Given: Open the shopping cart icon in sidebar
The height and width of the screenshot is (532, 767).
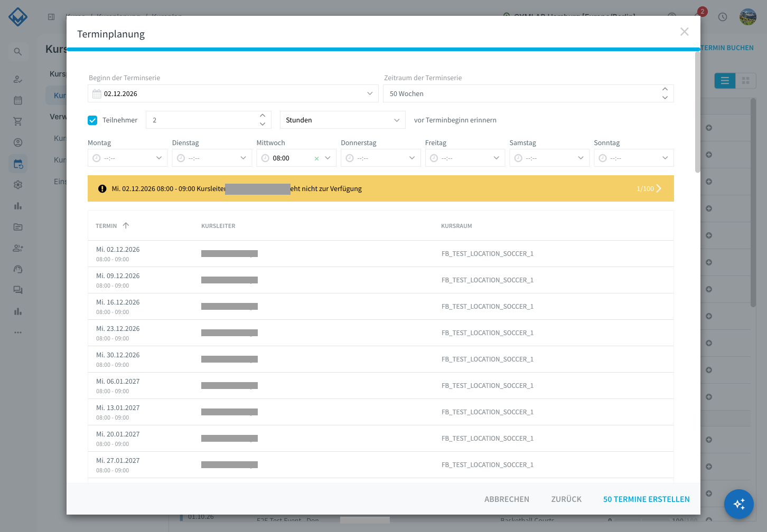Looking at the screenshot, I should click(18, 121).
